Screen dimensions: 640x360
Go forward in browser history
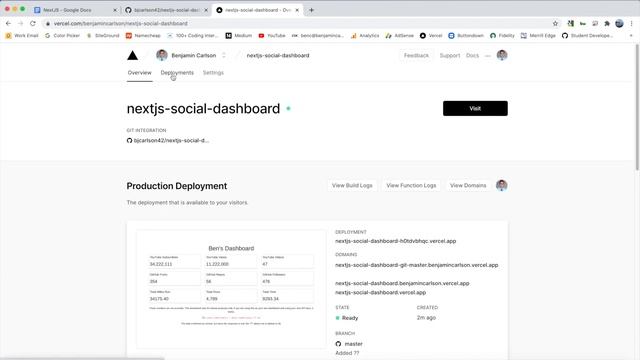click(20, 23)
